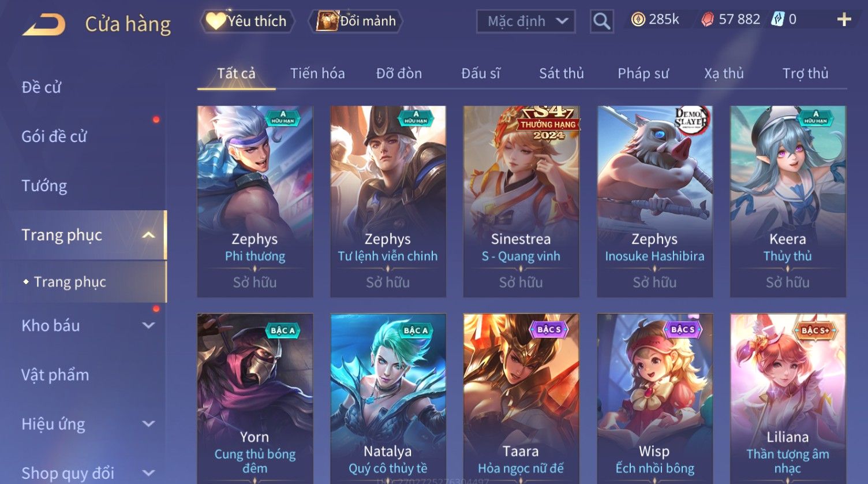Screen dimensions: 868x484
Task: Select Sinestrea S - Quang vinh skin card
Action: click(521, 202)
